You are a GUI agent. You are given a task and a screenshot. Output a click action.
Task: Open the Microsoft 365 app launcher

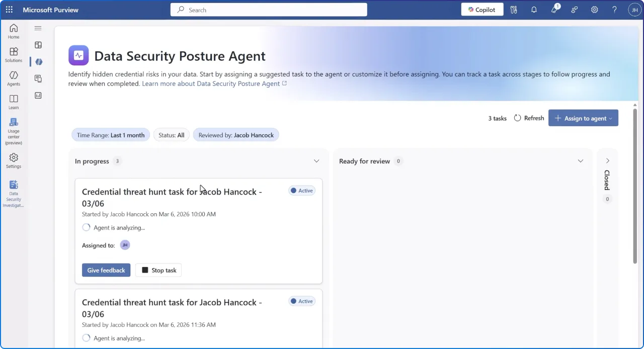coord(9,10)
